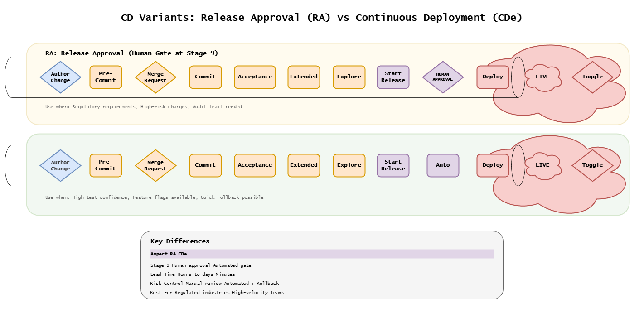
Task: Click the Merge Request diamond in the bottom pipeline
Action: [x=155, y=165]
